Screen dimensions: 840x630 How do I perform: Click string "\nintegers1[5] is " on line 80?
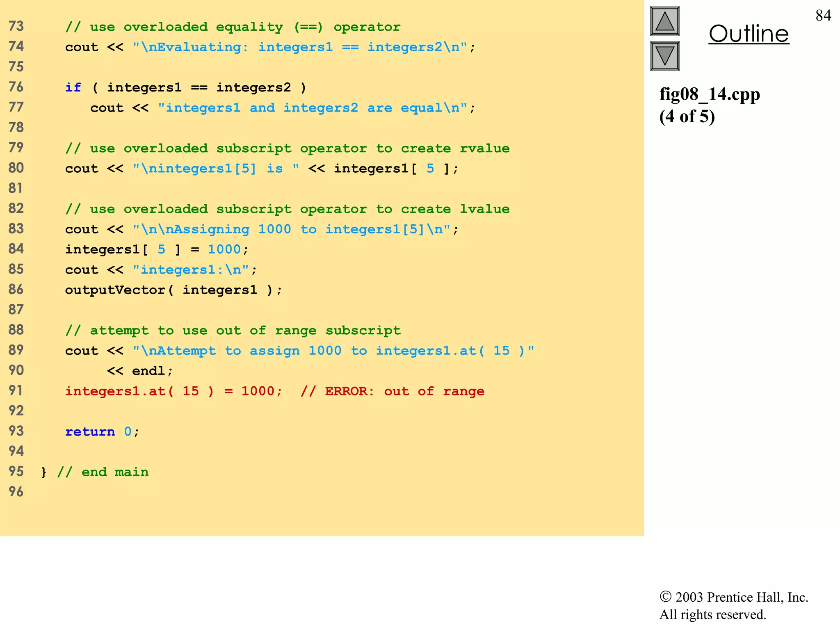coord(216,169)
